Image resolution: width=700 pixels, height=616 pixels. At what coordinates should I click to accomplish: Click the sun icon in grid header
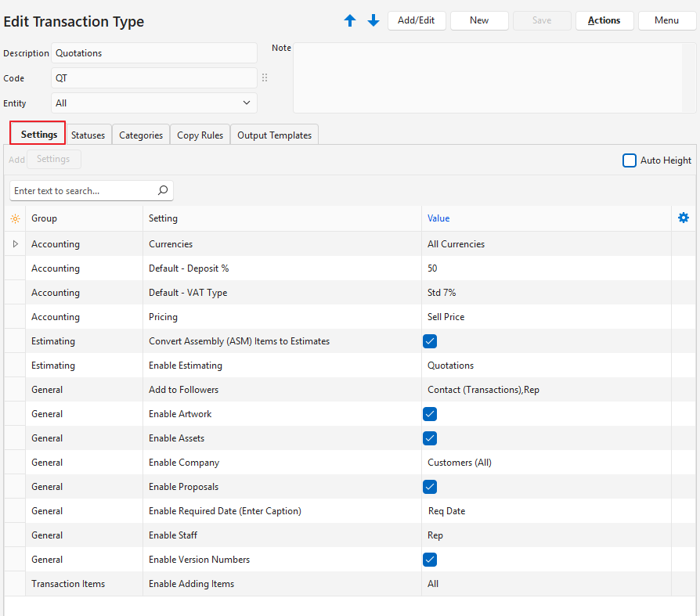[15, 219]
